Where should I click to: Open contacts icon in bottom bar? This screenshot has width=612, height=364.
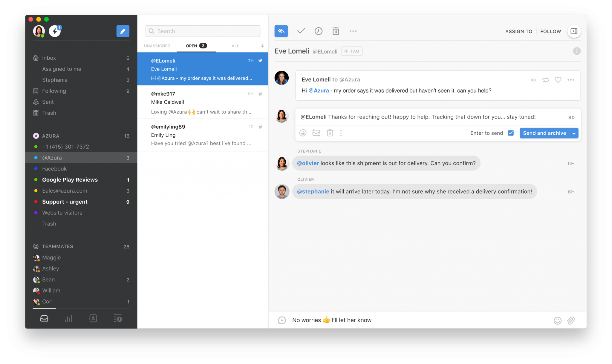pyautogui.click(x=93, y=319)
